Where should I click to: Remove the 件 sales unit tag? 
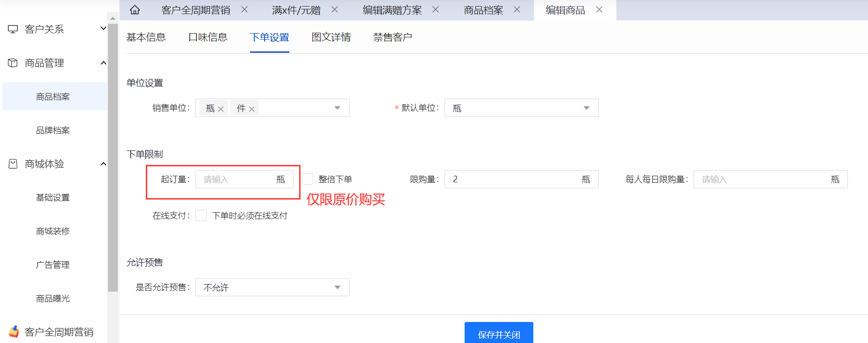click(251, 109)
